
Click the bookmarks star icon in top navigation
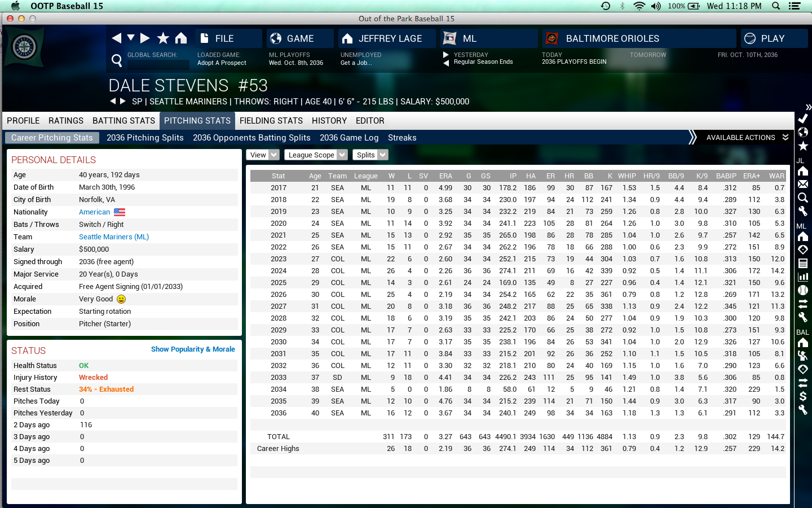(x=163, y=38)
